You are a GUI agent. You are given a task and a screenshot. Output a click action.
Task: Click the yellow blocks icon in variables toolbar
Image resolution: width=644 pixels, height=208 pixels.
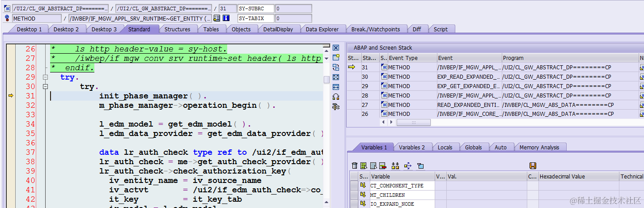(395, 166)
